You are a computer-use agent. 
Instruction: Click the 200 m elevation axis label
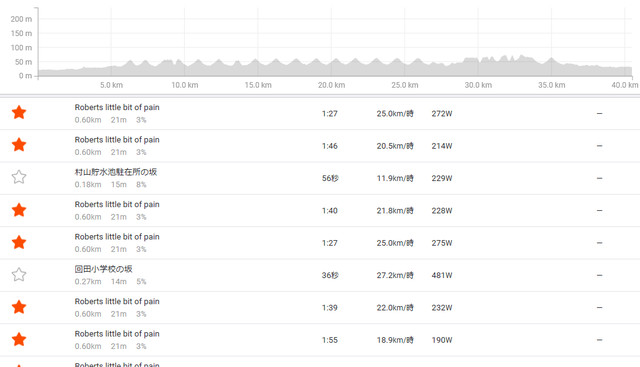(x=21, y=19)
